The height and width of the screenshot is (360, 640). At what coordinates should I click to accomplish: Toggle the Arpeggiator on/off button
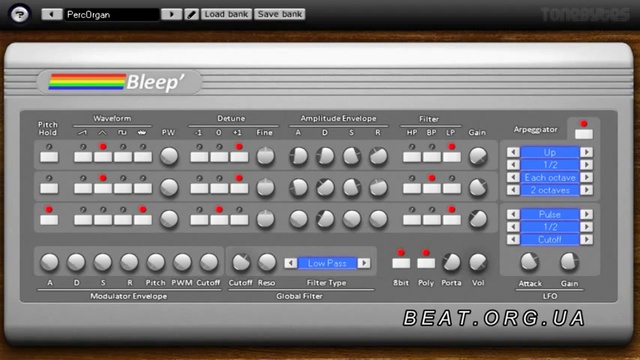click(x=584, y=134)
